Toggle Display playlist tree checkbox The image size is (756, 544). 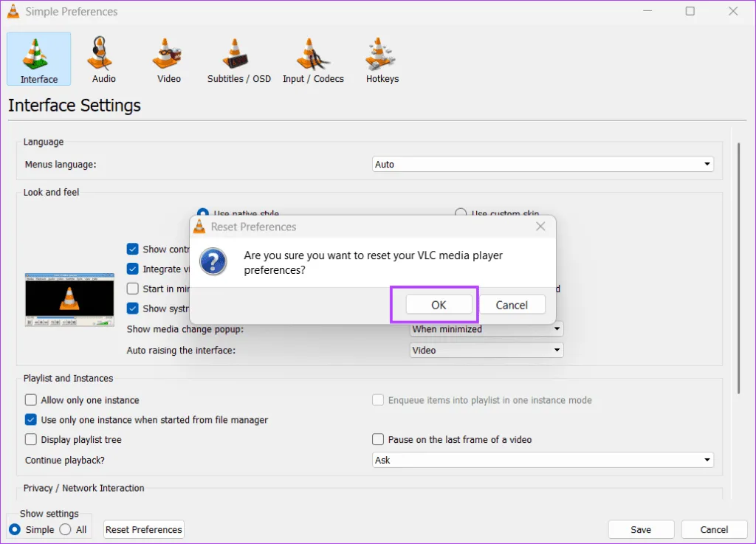click(31, 439)
